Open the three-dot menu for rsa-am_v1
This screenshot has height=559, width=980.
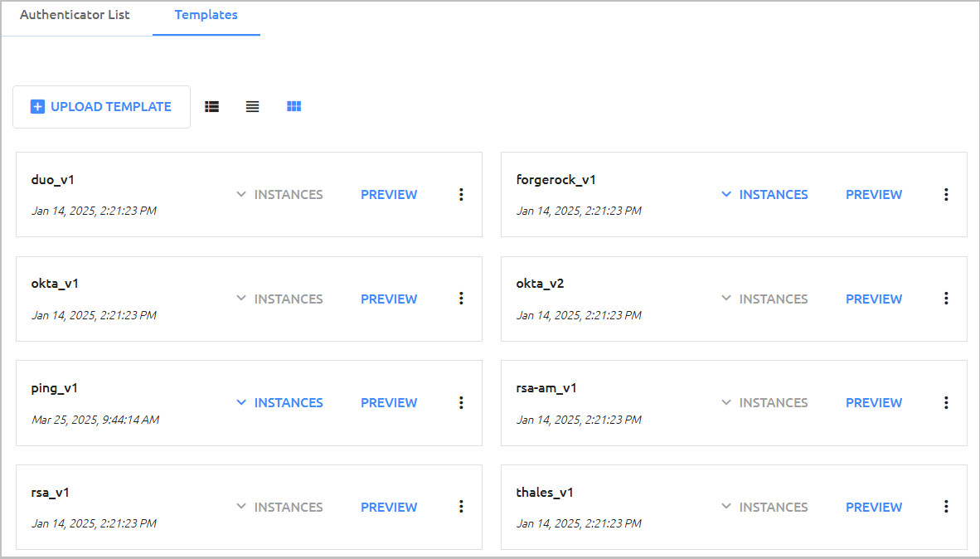946,403
